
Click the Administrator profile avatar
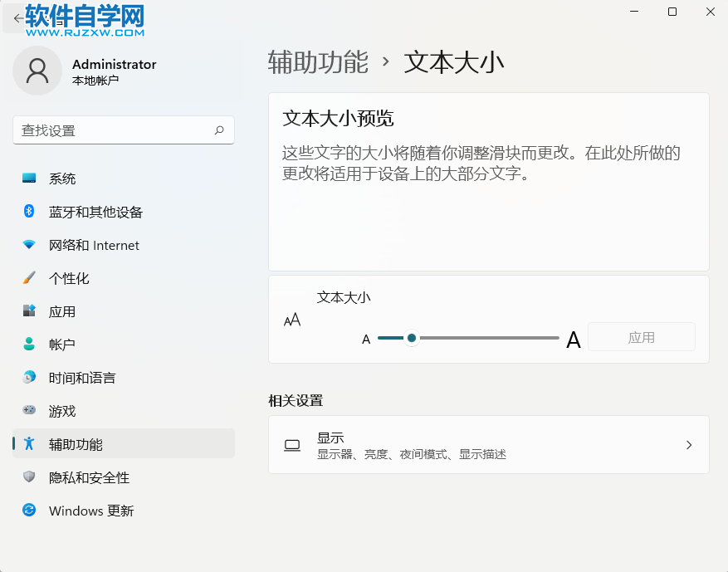[x=37, y=71]
